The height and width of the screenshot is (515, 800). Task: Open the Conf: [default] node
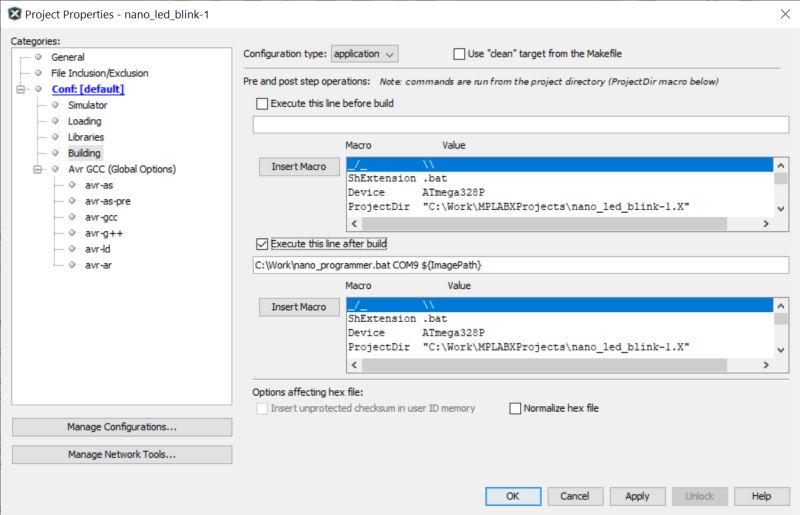tap(88, 89)
